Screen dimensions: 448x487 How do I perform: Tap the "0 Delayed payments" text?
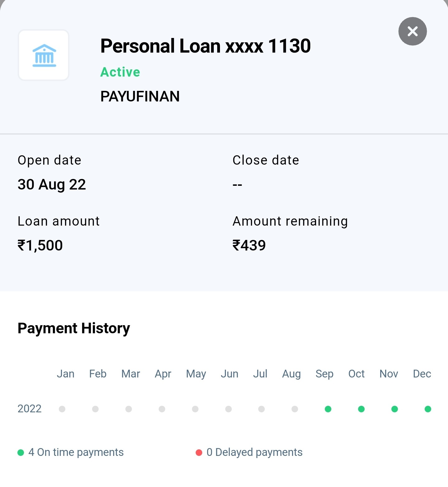(254, 452)
